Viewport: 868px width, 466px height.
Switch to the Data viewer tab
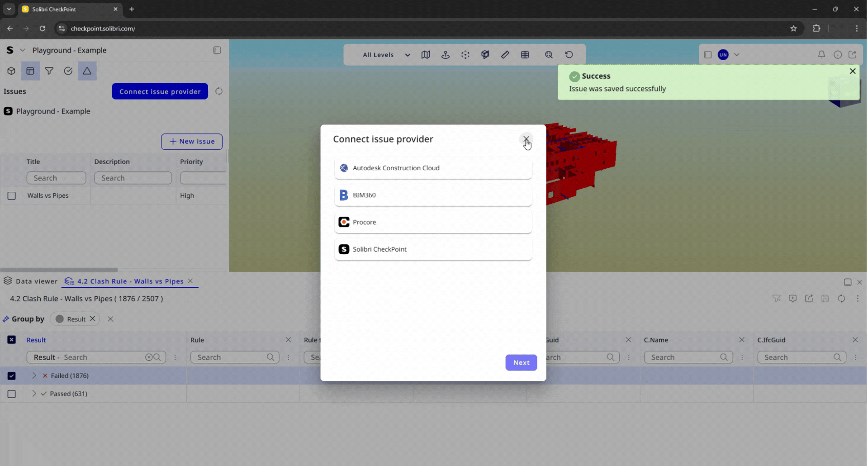pyautogui.click(x=31, y=281)
